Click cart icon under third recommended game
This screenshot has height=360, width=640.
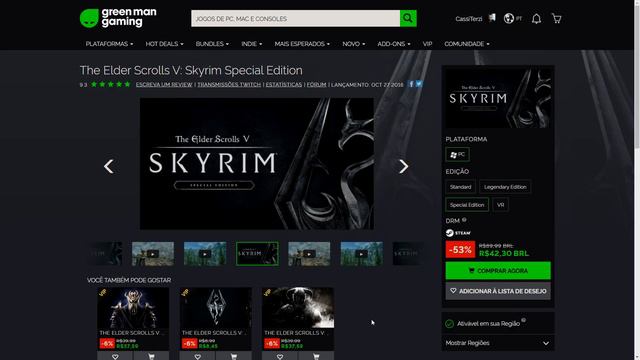tap(316, 356)
